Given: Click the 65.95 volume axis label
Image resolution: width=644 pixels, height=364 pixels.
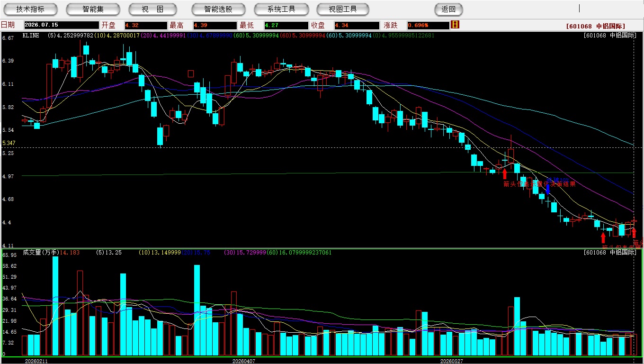Looking at the screenshot, I should (9, 255).
